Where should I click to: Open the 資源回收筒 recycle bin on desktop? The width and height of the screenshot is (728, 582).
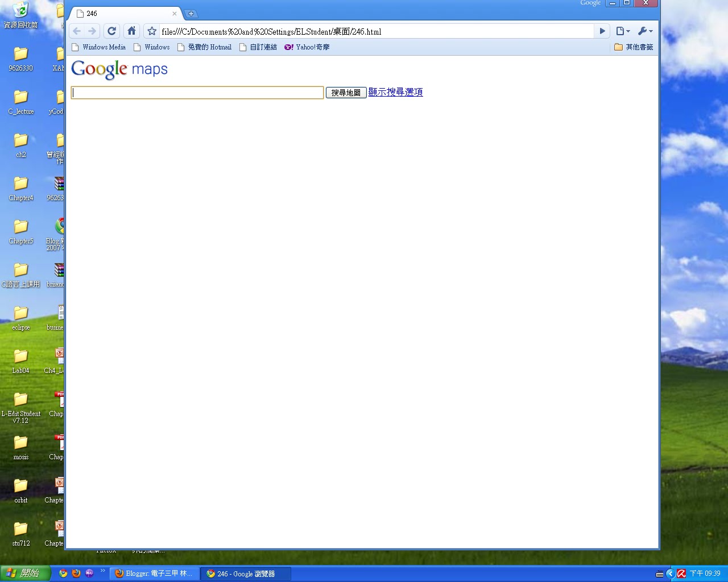coord(20,15)
